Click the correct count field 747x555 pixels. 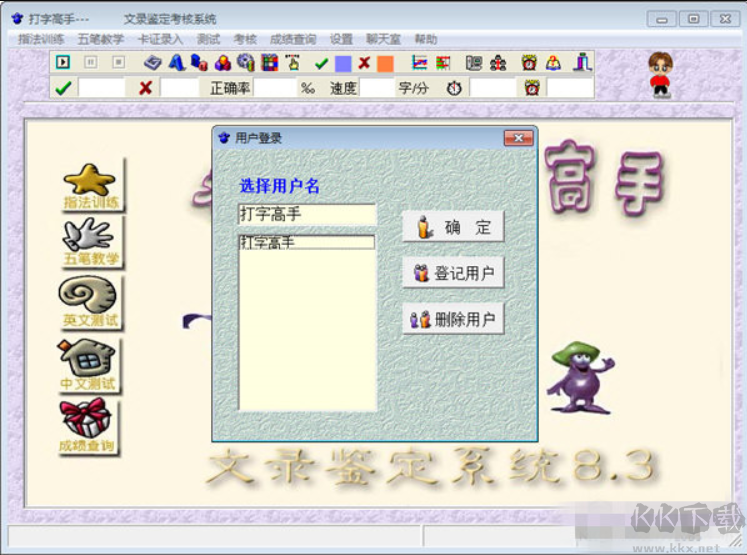(x=101, y=88)
